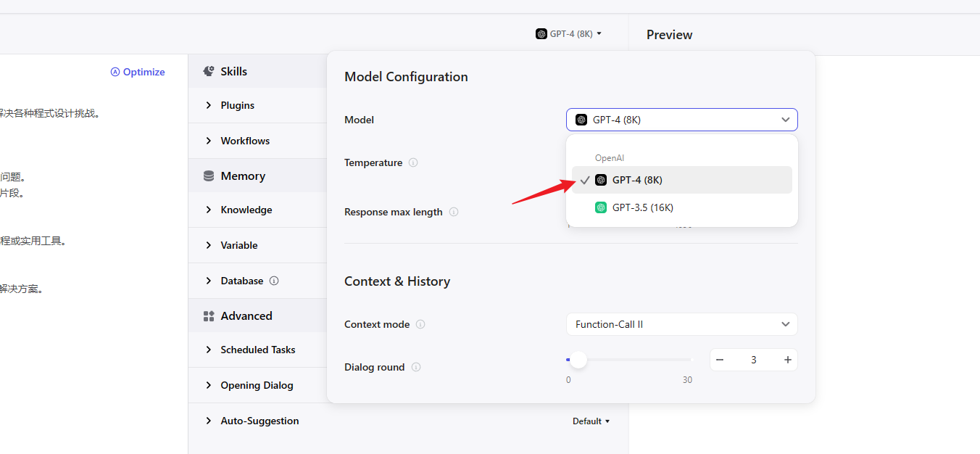
Task: Expand the Plugins section
Action: pyautogui.click(x=237, y=105)
